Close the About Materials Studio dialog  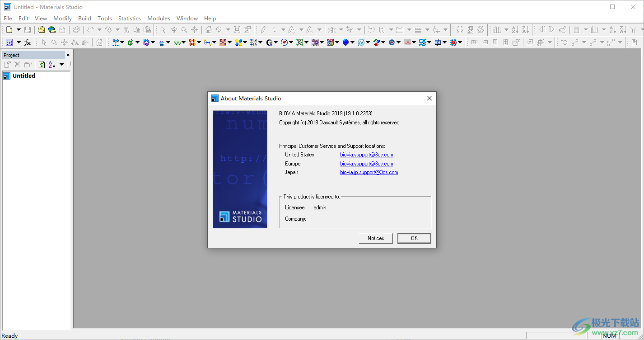(429, 98)
